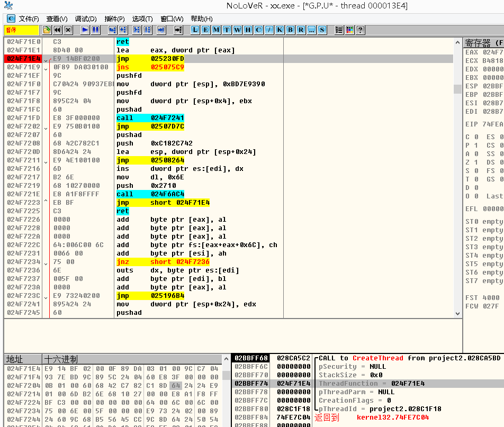The image size is (504, 427).
Task: Open the color scheme options icon
Action: click(350, 30)
